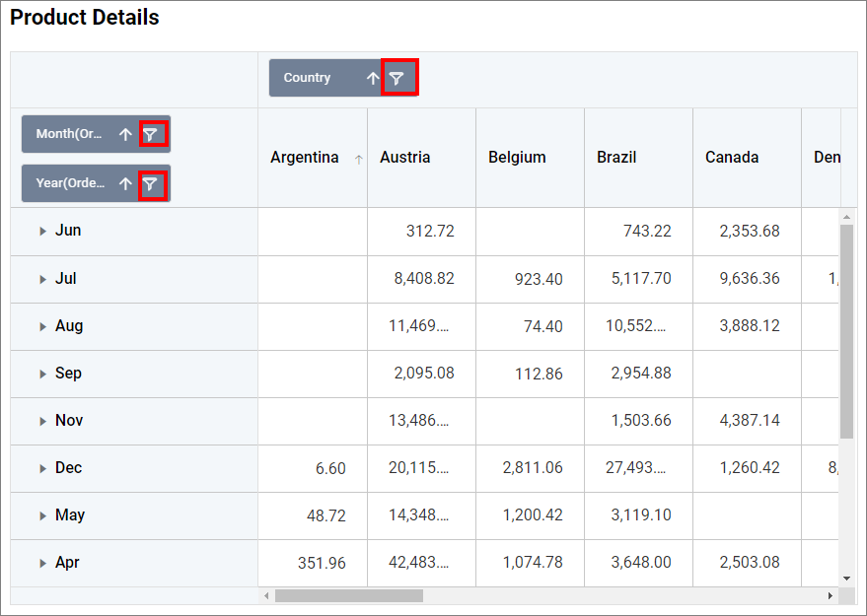Toggle Month field sort arrow

125,134
